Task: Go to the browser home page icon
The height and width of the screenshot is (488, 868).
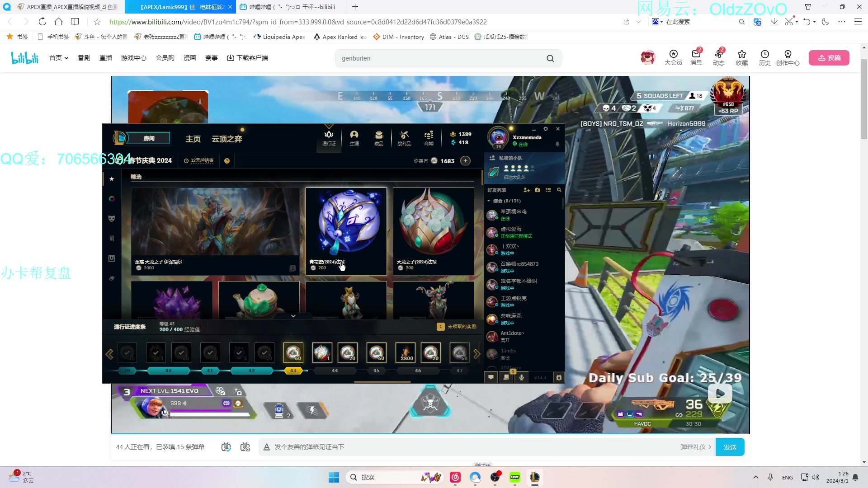Action: click(x=58, y=22)
